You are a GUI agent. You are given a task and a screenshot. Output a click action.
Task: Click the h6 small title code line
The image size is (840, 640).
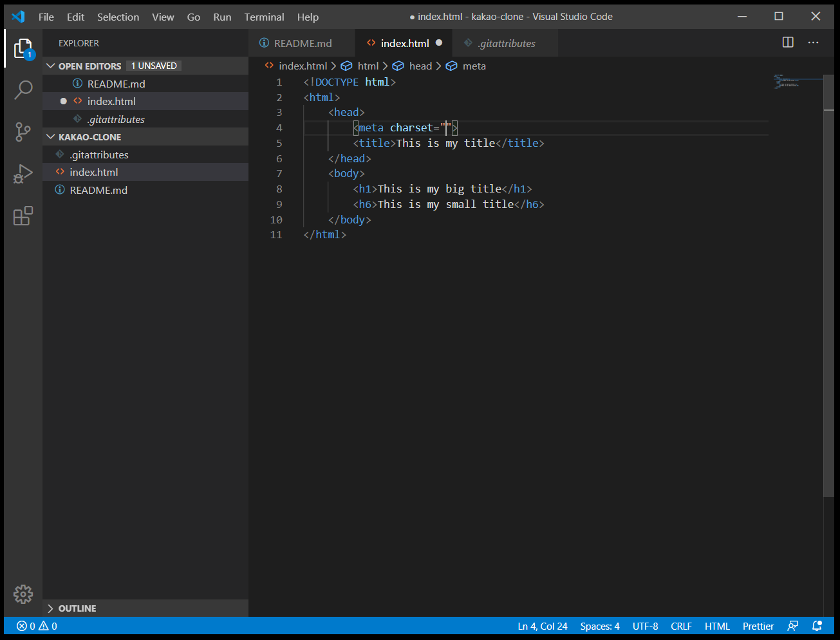[449, 204]
